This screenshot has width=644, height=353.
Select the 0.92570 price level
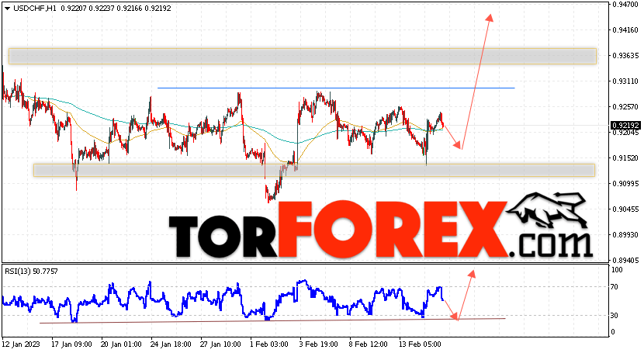[x=625, y=107]
